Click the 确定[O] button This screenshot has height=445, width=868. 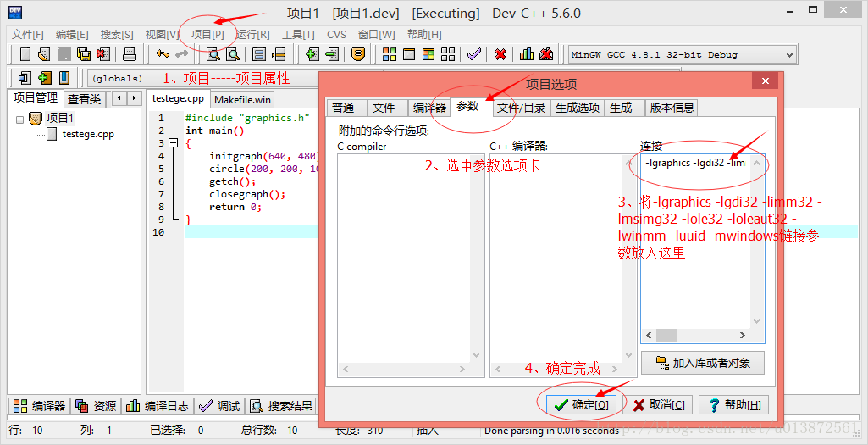[x=583, y=404]
